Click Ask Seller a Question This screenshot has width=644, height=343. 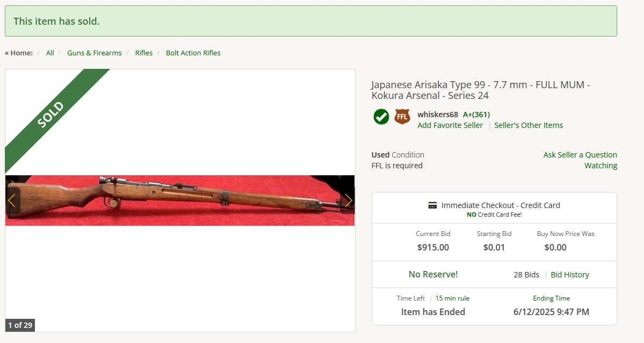coord(580,155)
